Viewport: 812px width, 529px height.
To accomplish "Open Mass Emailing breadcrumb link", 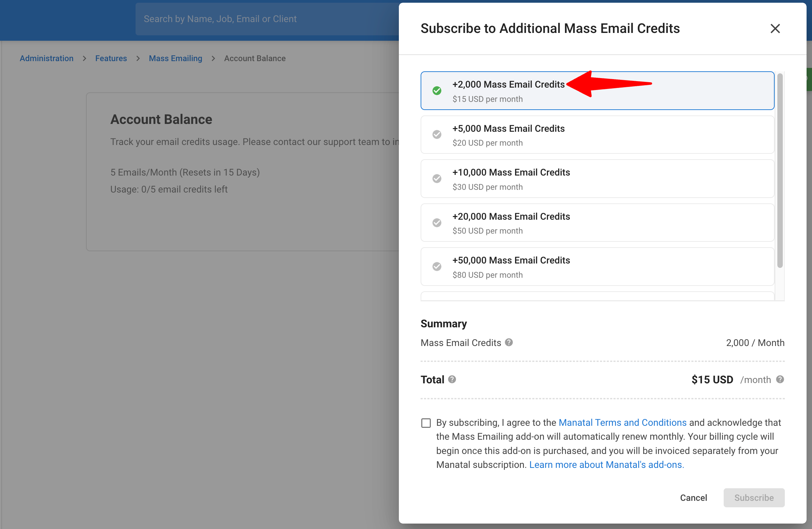I will coord(175,58).
